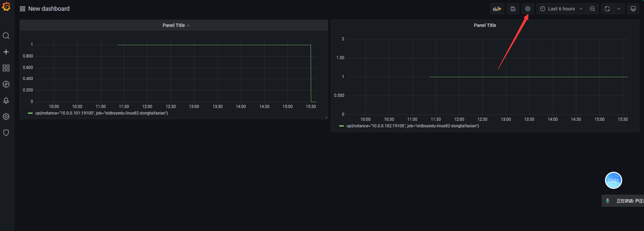Open the Dashboards squares icon in sidebar
Viewport: 644px width, 231px height.
coord(6,68)
